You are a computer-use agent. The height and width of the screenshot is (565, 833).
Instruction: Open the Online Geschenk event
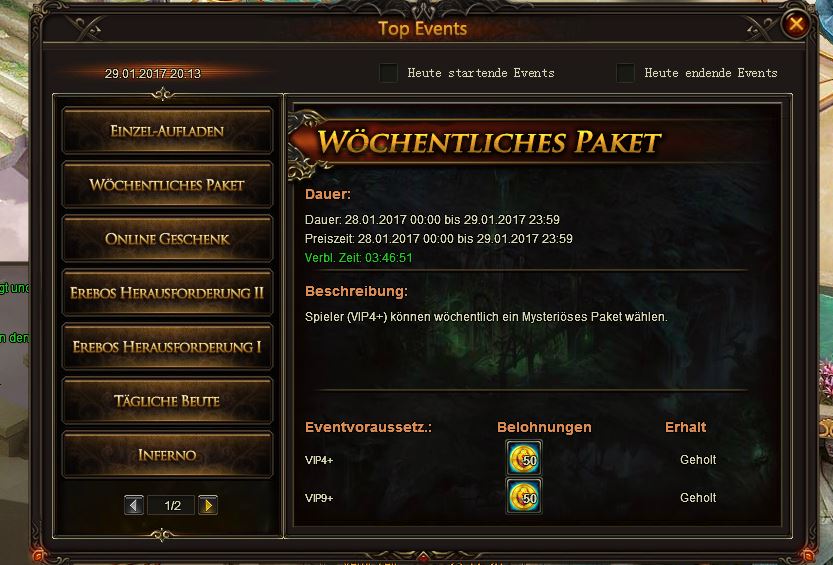pyautogui.click(x=167, y=239)
